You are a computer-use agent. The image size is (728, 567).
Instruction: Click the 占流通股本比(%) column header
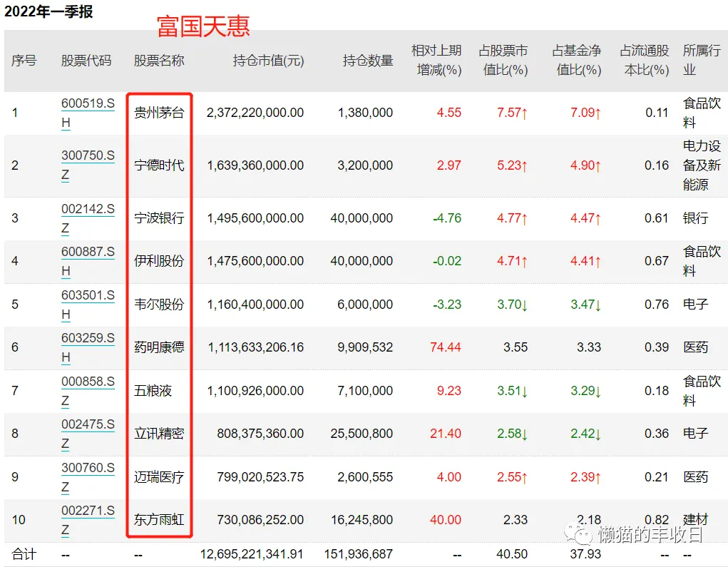click(x=645, y=61)
